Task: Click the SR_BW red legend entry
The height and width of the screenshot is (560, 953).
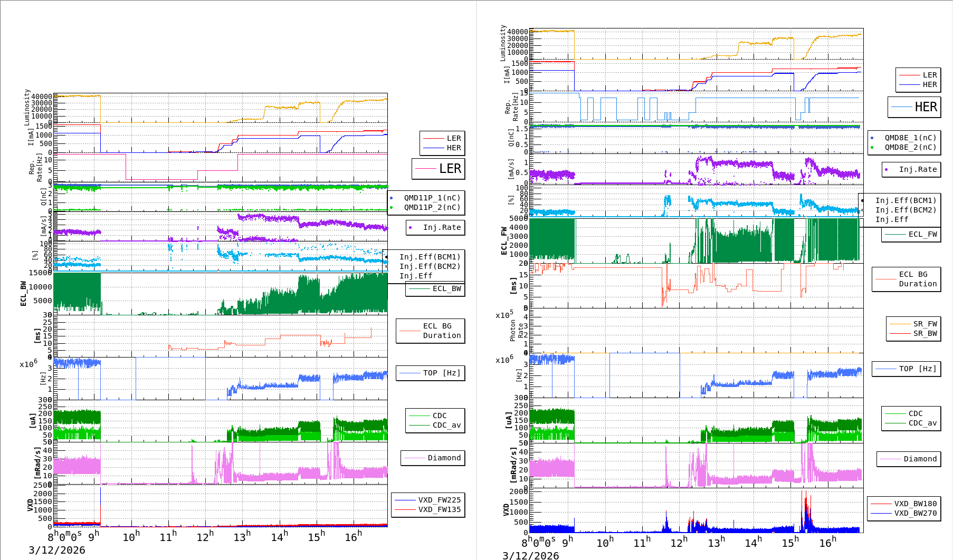Action: pos(925,333)
